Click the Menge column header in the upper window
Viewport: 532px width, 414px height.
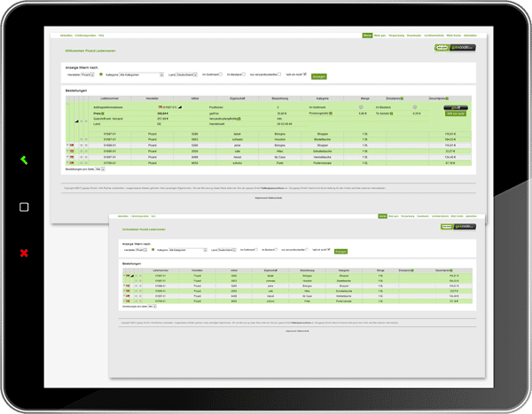tap(364, 98)
